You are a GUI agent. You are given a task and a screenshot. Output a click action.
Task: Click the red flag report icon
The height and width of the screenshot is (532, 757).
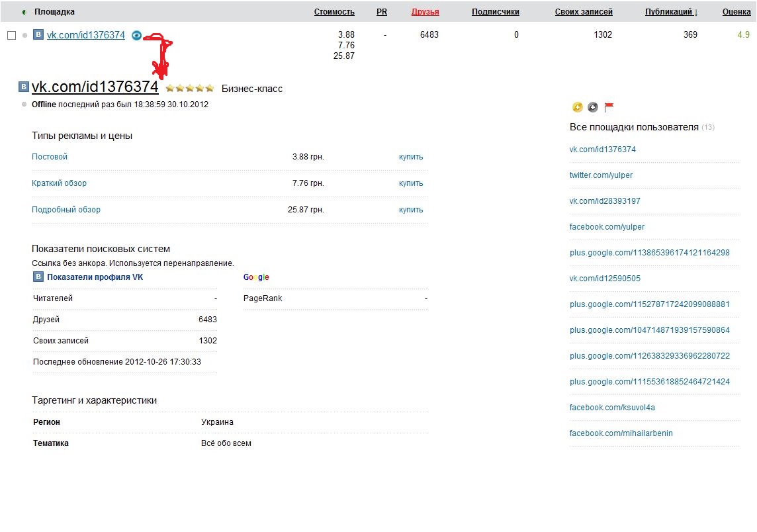click(x=609, y=107)
